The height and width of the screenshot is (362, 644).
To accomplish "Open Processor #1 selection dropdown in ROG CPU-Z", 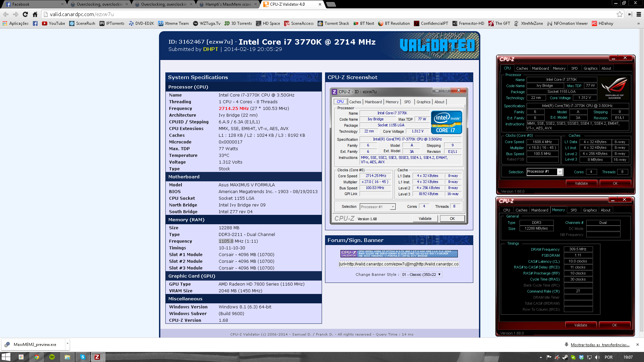I will 545,172.
